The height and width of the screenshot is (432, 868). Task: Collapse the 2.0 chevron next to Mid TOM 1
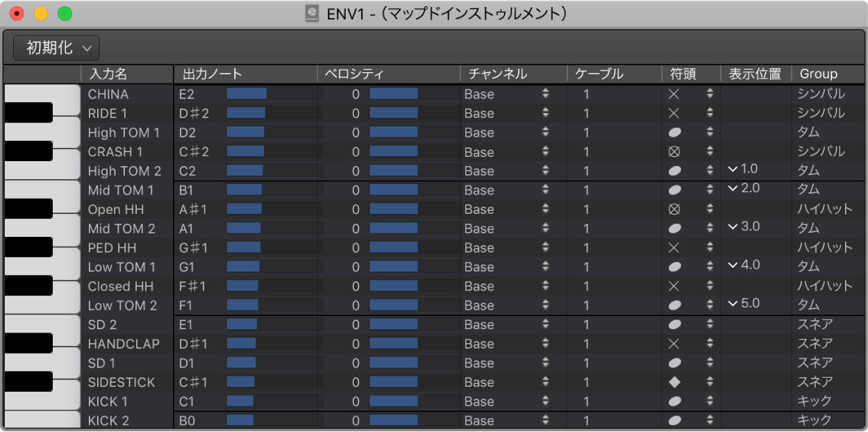pos(733,188)
